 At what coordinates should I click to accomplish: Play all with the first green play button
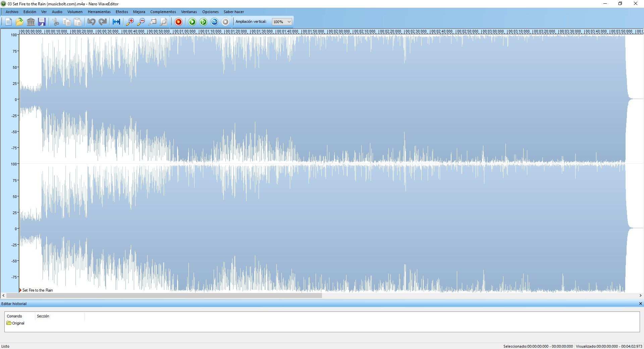point(192,22)
